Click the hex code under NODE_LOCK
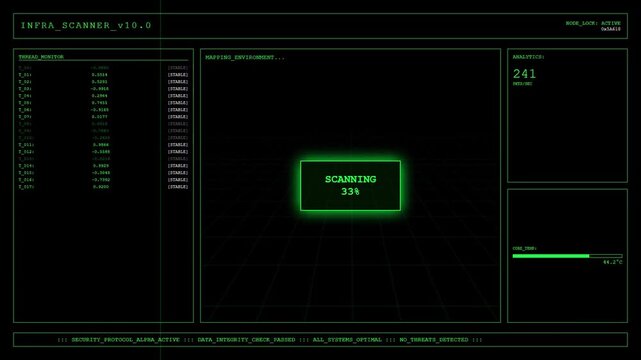Screen dimensions: 641x360 click(611, 29)
